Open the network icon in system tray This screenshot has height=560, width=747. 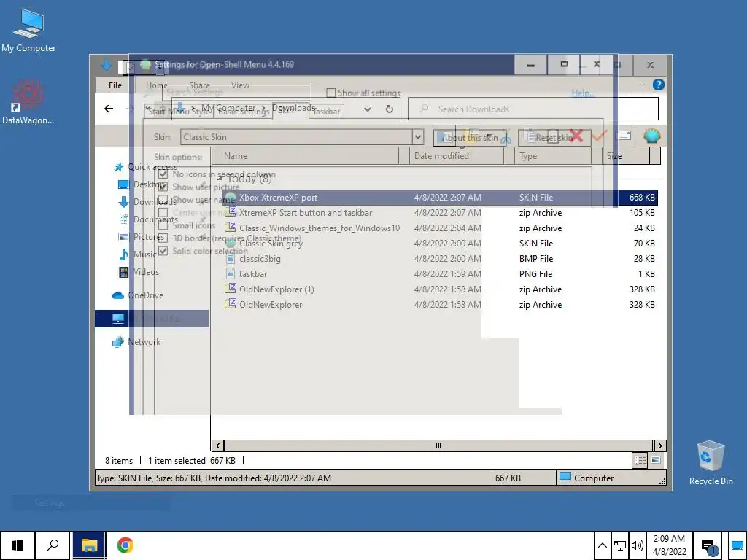click(620, 545)
